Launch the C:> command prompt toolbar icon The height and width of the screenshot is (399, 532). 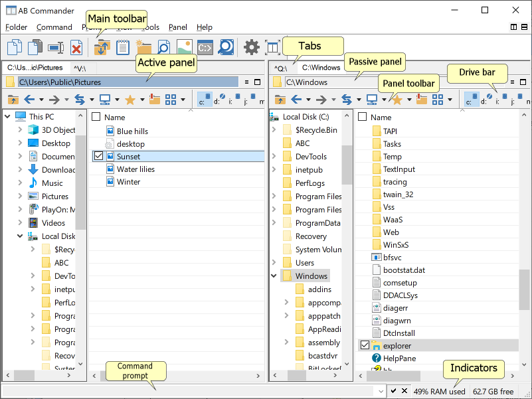point(205,48)
